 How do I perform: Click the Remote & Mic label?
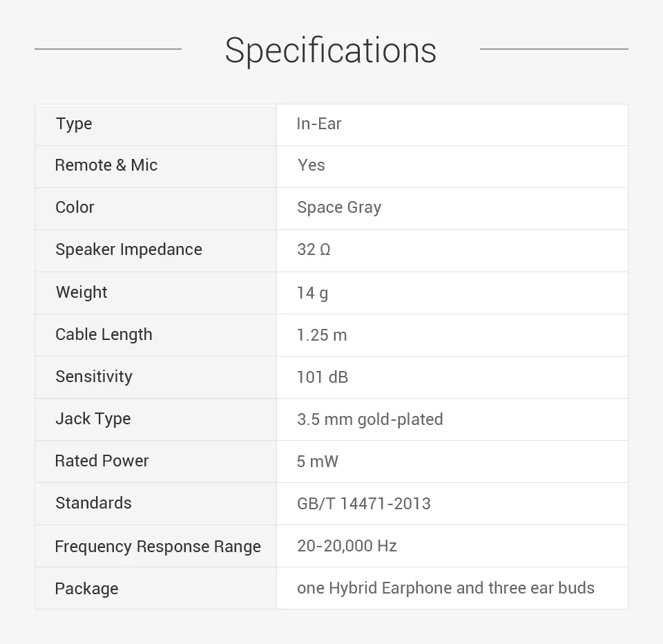tap(106, 165)
